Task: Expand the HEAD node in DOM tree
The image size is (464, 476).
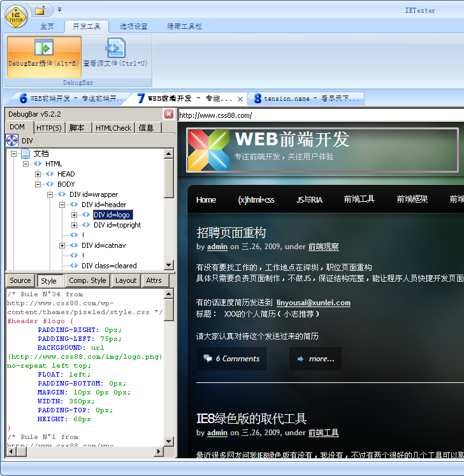Action: [x=38, y=174]
